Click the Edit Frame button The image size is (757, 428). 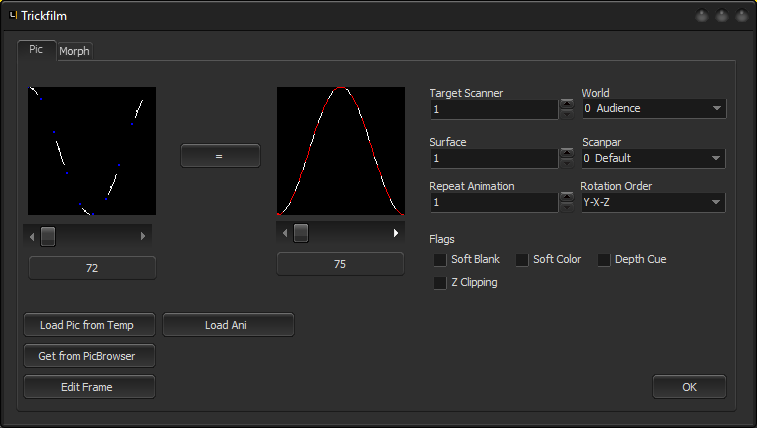click(89, 387)
